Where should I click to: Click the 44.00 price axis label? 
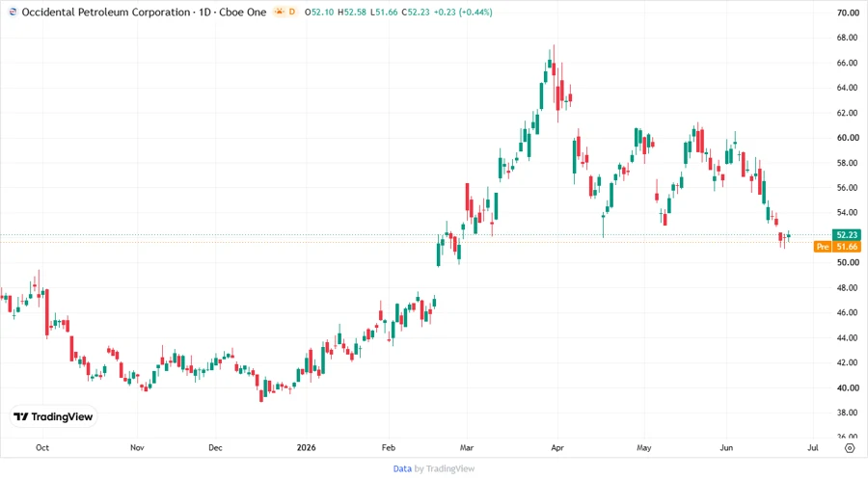tap(848, 338)
